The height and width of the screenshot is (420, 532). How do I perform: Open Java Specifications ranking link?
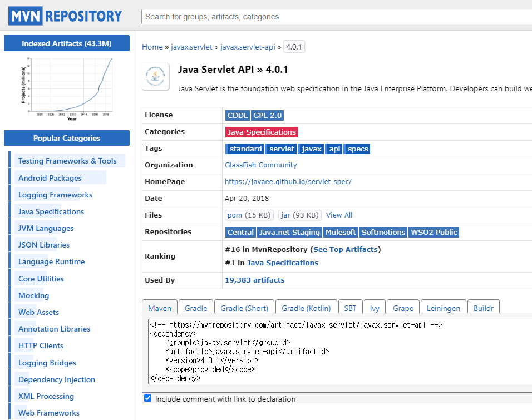pos(283,263)
